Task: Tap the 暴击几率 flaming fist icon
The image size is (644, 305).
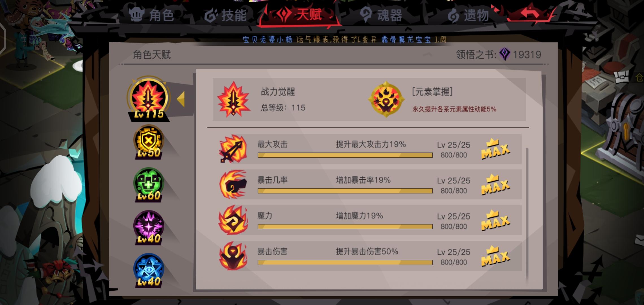Action: 233,184
